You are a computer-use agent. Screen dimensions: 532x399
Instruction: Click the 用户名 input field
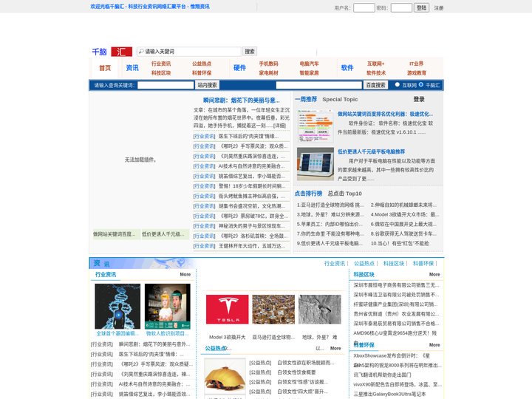[x=364, y=7]
